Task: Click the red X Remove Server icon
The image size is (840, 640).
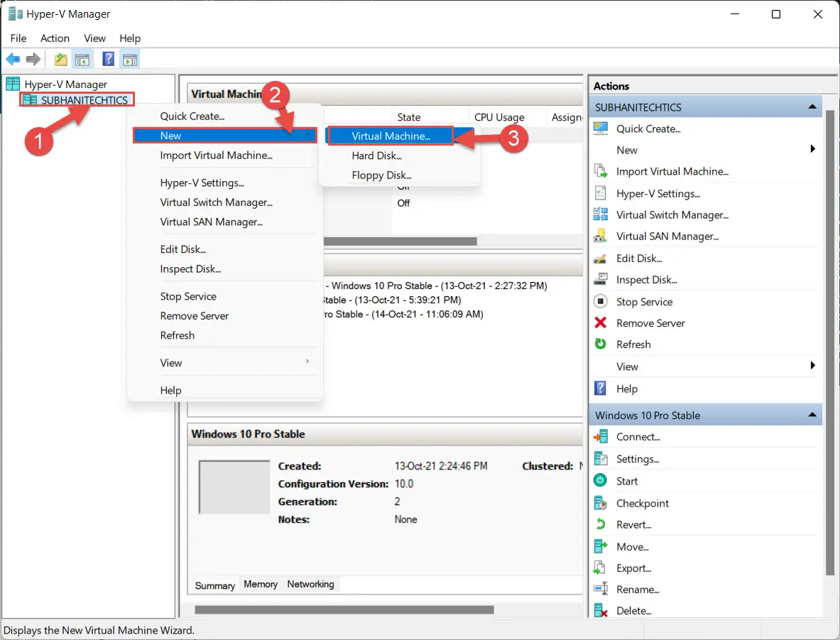Action: pyautogui.click(x=601, y=322)
